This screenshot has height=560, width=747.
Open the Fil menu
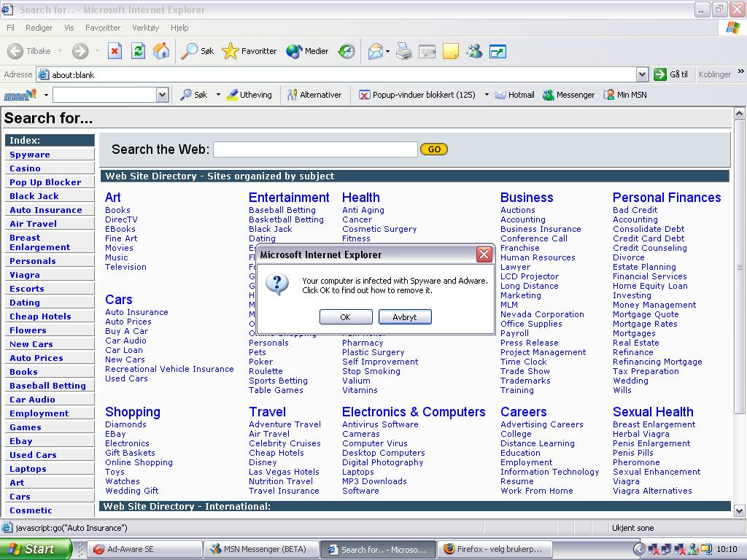(x=10, y=28)
